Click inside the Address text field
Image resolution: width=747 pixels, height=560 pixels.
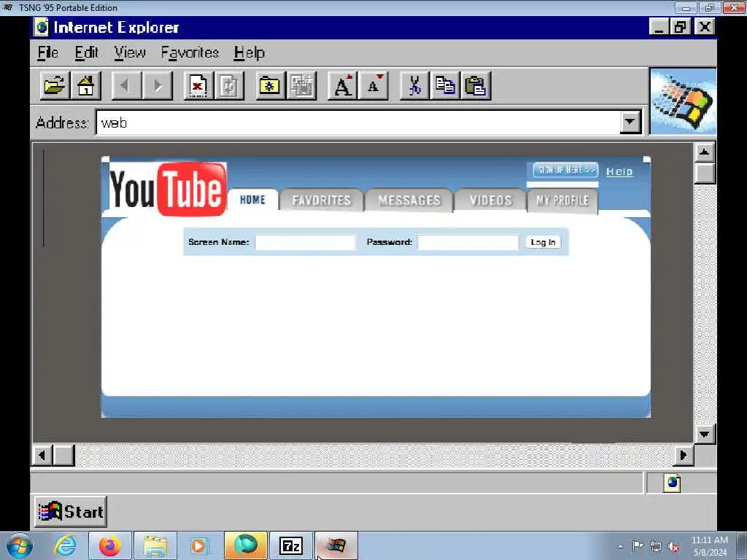click(x=357, y=122)
